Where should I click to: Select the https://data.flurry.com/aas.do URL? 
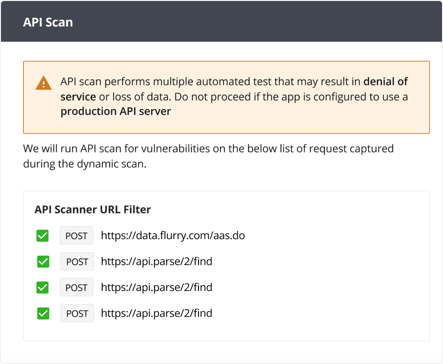(173, 235)
